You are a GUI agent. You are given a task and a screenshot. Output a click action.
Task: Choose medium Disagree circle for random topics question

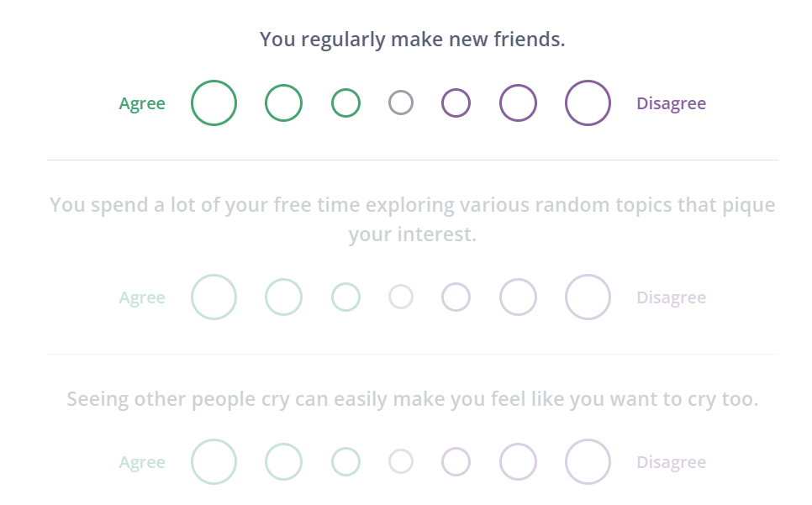coord(518,297)
